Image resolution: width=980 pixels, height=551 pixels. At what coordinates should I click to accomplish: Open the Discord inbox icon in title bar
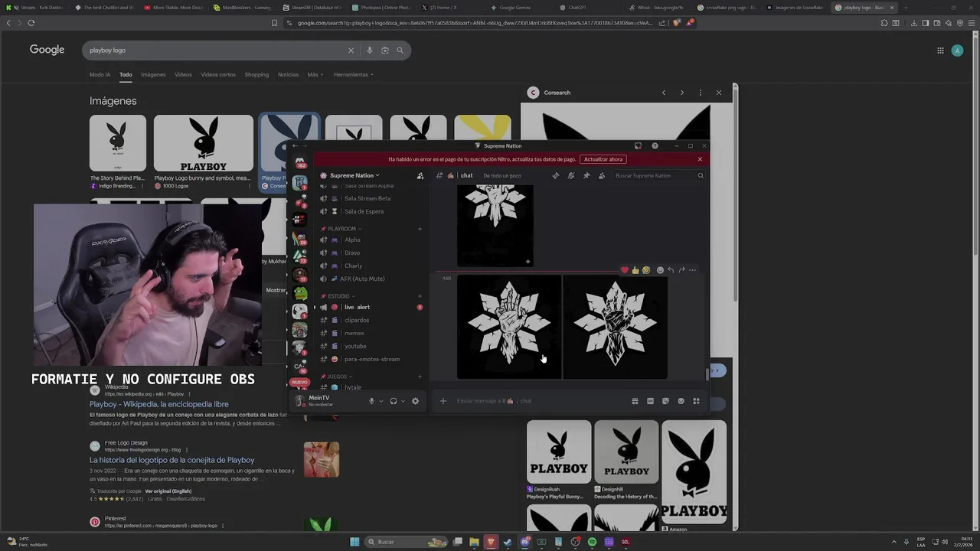(x=638, y=146)
